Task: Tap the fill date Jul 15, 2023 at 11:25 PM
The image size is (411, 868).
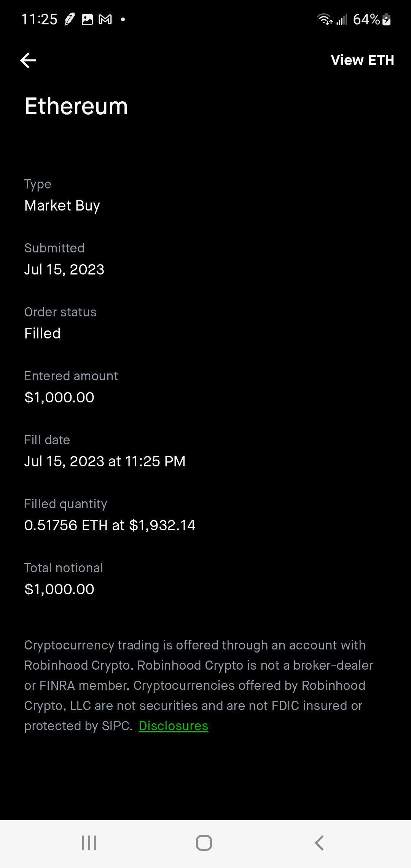Action: click(x=105, y=461)
